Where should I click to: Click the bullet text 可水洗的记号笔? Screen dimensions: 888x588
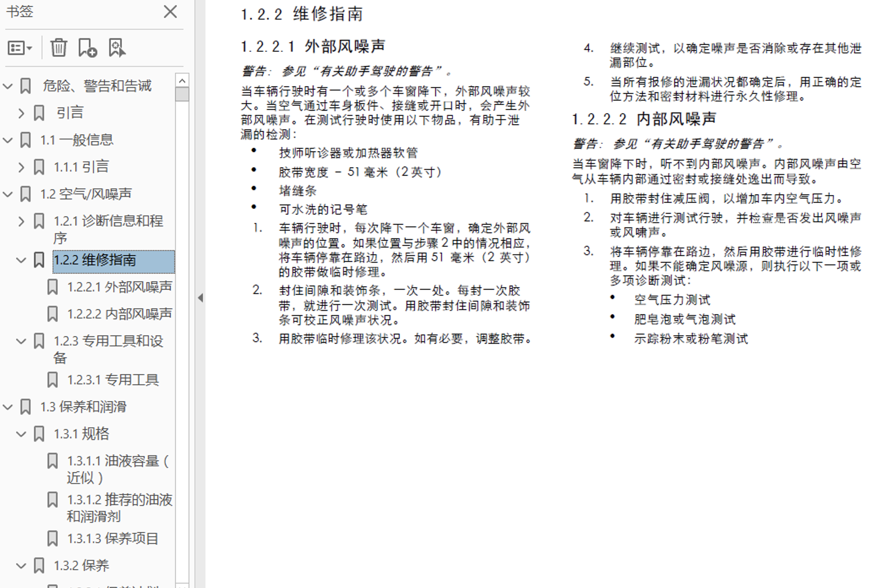point(323,210)
